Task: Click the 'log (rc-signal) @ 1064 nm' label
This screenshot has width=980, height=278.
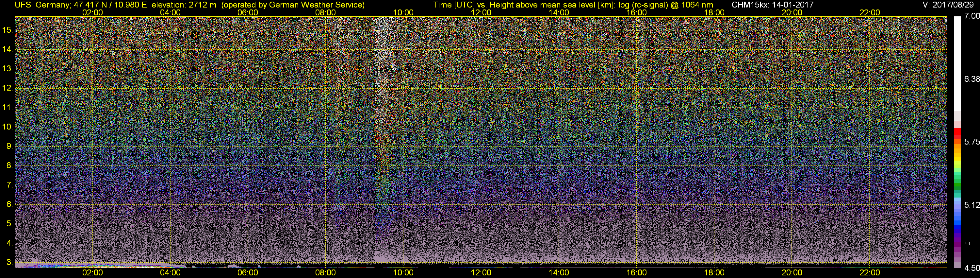Action: 666,5
